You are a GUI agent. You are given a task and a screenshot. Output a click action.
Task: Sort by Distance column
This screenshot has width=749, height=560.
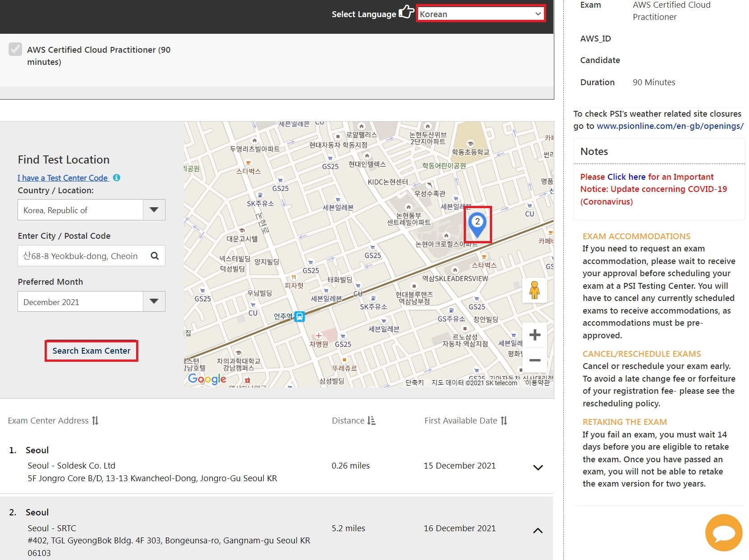click(x=354, y=421)
